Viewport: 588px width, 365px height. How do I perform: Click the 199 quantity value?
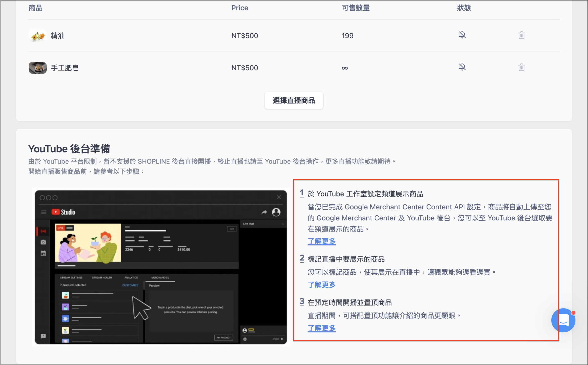(348, 36)
